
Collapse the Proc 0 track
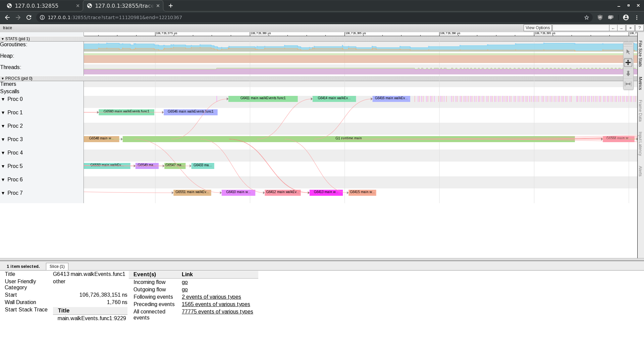[3, 99]
